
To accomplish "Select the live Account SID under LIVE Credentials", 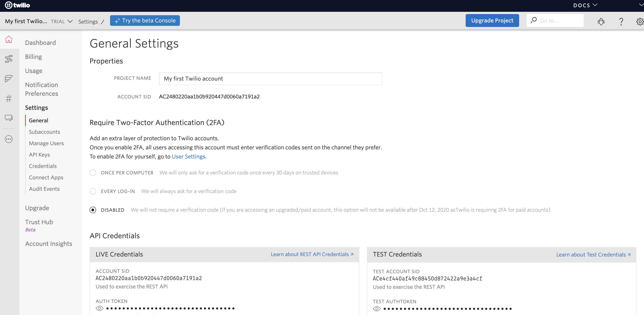I will tap(149, 278).
